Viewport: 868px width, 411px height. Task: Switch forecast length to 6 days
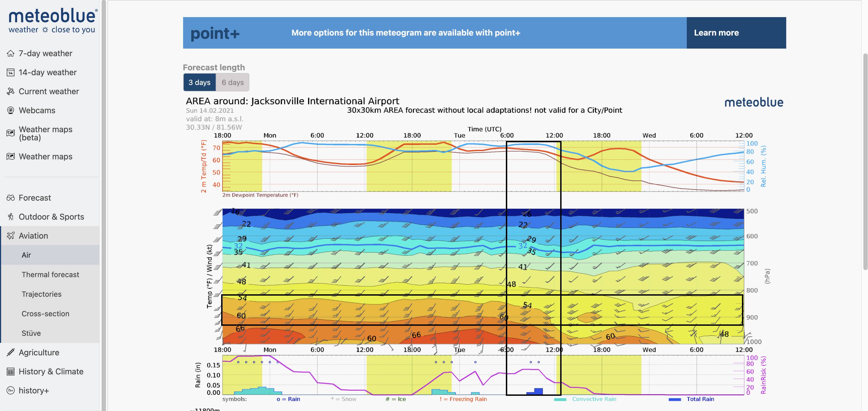tap(233, 83)
